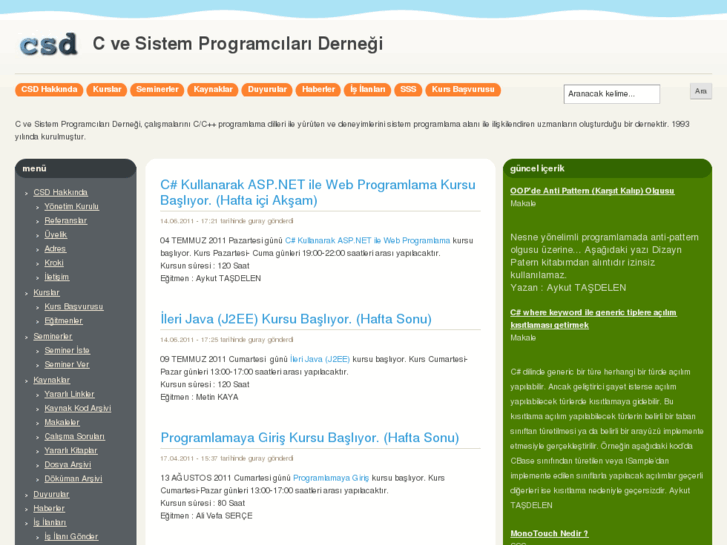Open Eğitmenler sidebar link
Image resolution: width=727 pixels, height=545 pixels.
click(x=63, y=321)
